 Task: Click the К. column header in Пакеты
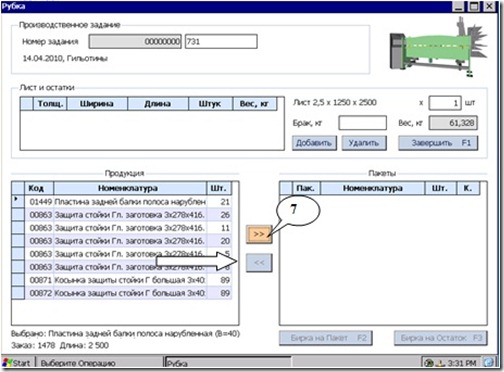coord(468,188)
